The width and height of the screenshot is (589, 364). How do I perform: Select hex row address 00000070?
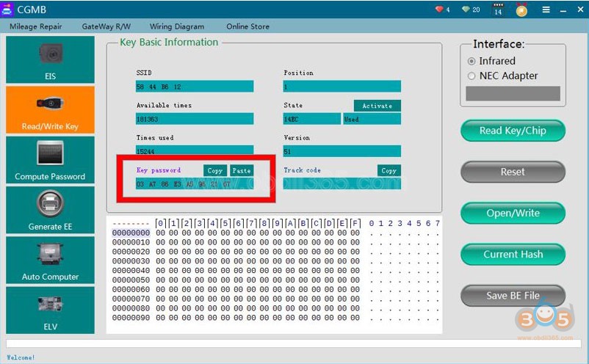point(131,299)
